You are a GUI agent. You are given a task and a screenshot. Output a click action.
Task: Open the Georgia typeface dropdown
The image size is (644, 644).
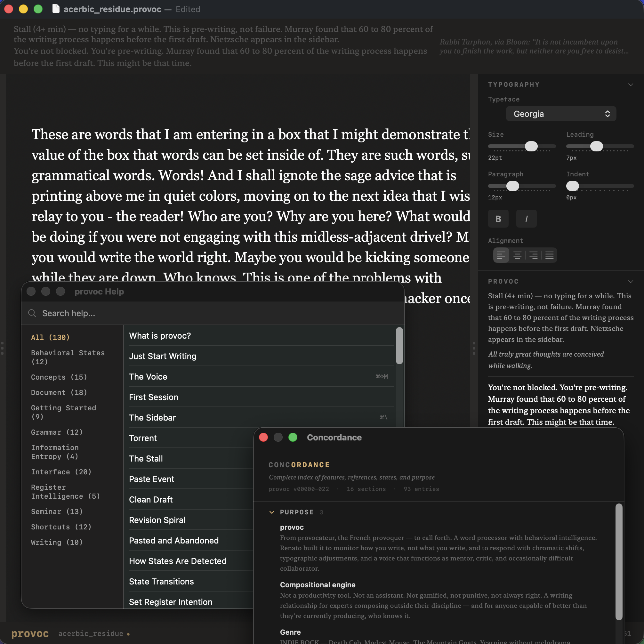coord(560,114)
